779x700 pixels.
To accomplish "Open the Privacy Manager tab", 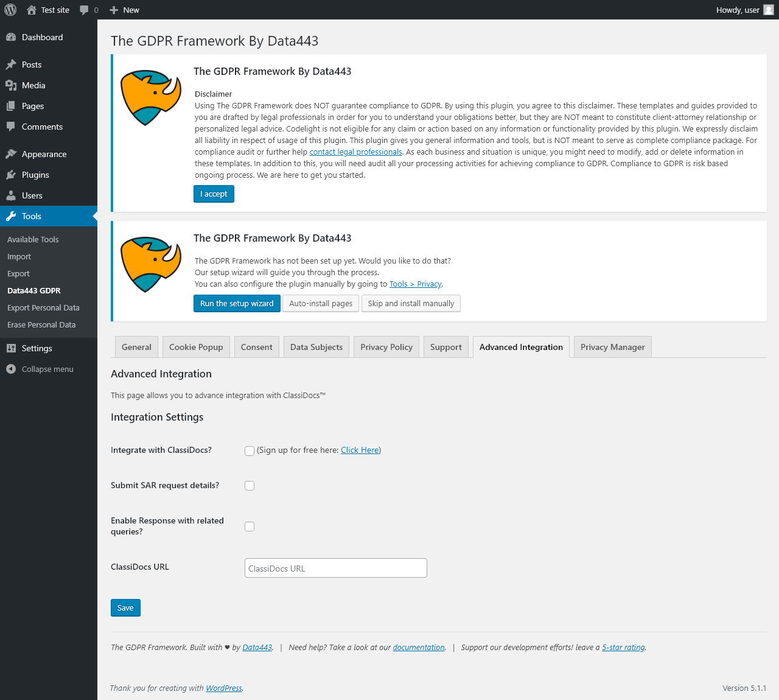I will click(612, 347).
